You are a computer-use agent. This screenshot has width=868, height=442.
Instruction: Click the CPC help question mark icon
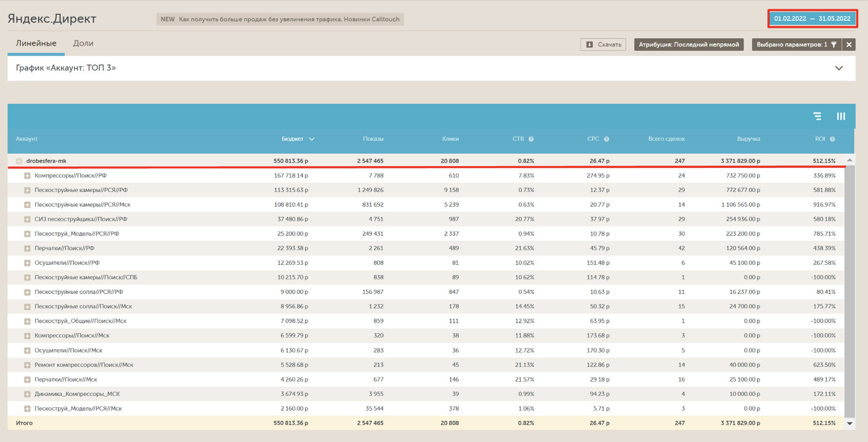(x=606, y=139)
